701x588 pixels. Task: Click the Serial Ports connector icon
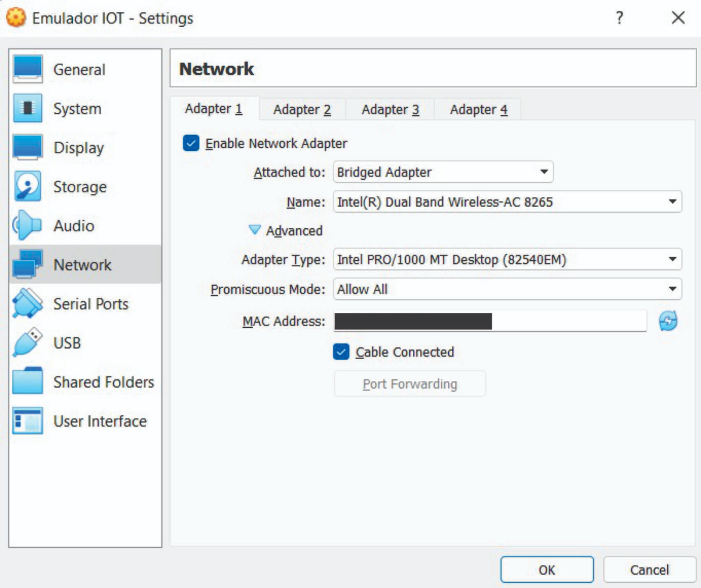point(28,303)
